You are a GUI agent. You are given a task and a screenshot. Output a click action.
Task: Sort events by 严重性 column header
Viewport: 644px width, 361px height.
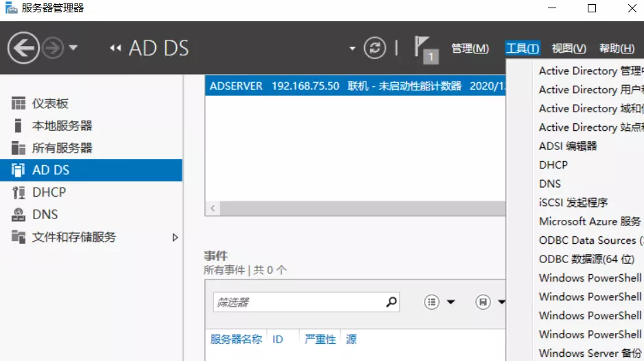point(320,339)
